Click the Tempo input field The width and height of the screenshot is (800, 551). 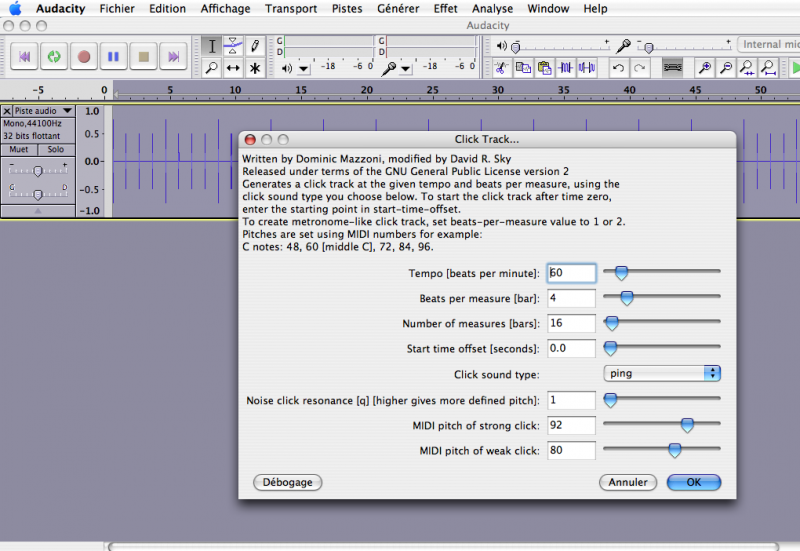[571, 273]
